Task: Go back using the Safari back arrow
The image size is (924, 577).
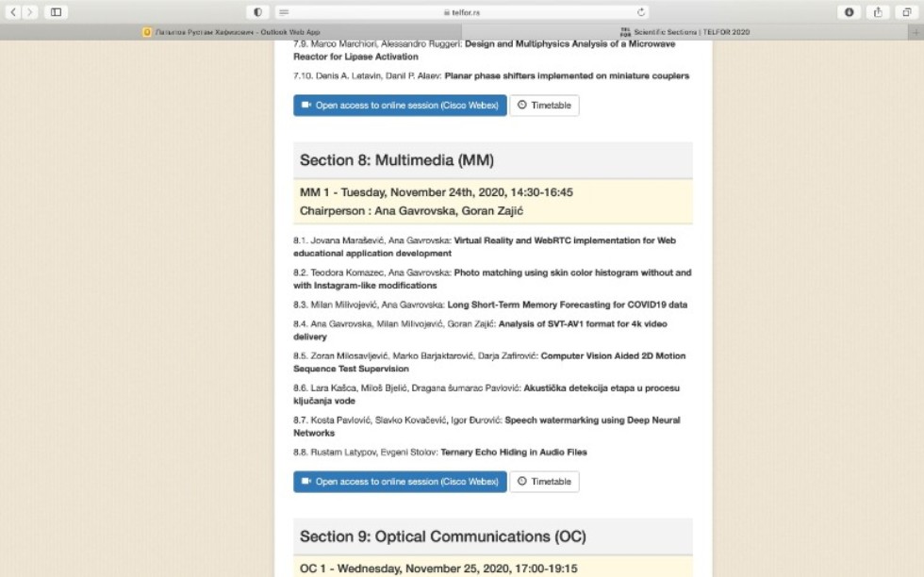Action: point(14,12)
